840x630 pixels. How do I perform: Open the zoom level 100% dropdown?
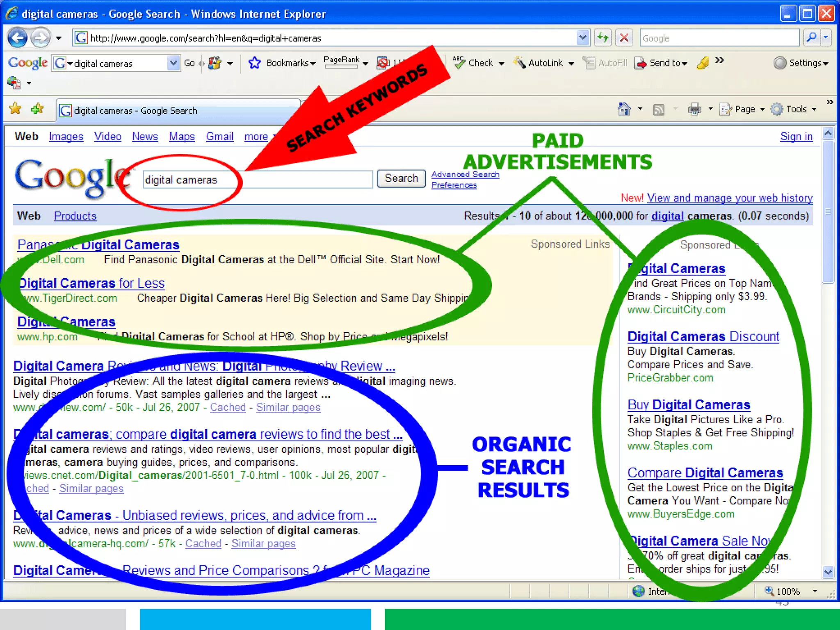coord(815,591)
